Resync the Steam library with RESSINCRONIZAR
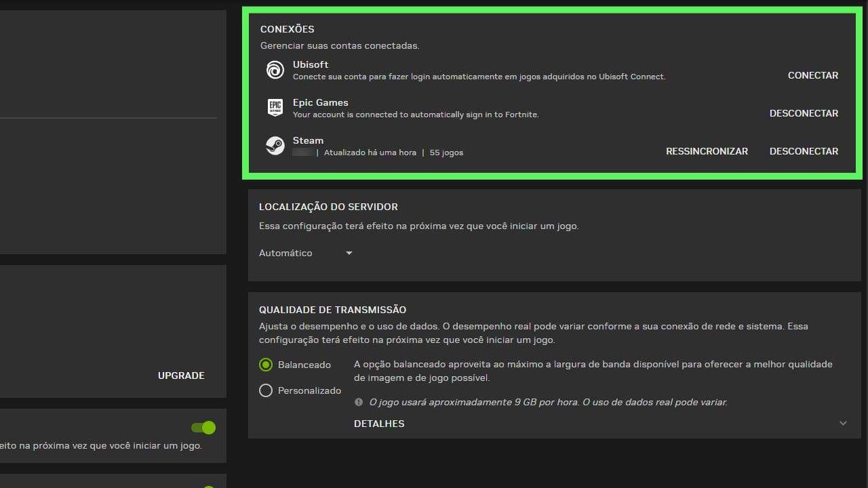Viewport: 868px width, 488px height. pyautogui.click(x=707, y=151)
